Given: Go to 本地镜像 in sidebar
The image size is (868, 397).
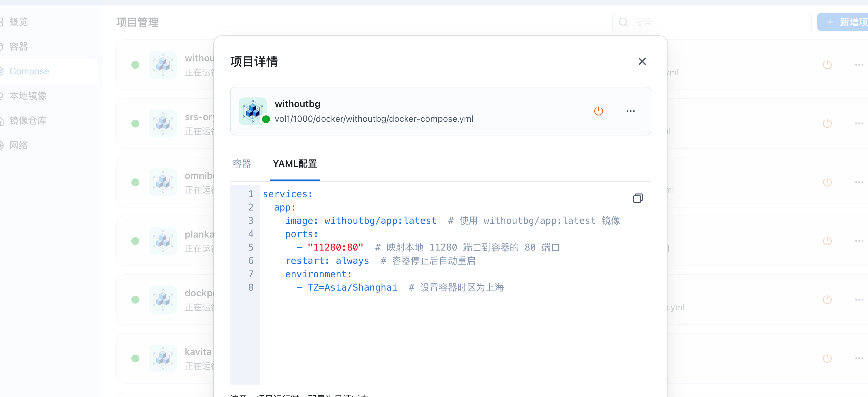Looking at the screenshot, I should pyautogui.click(x=28, y=96).
